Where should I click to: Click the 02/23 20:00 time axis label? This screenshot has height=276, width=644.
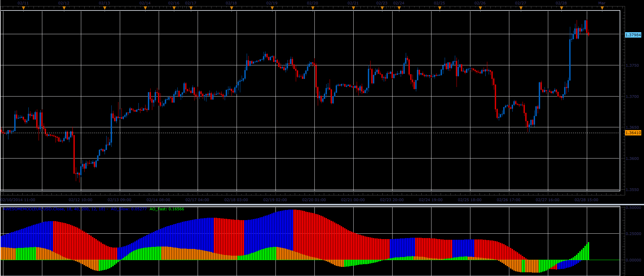pos(392,200)
